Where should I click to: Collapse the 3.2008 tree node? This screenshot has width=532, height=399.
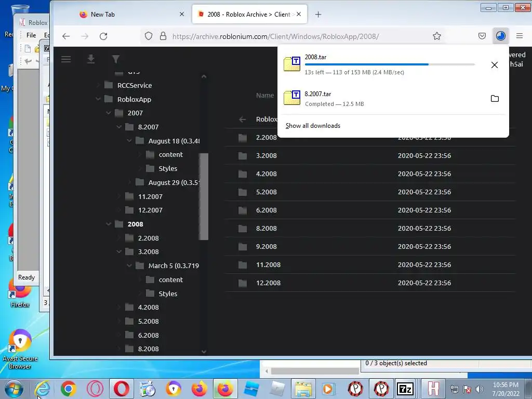[x=119, y=252]
